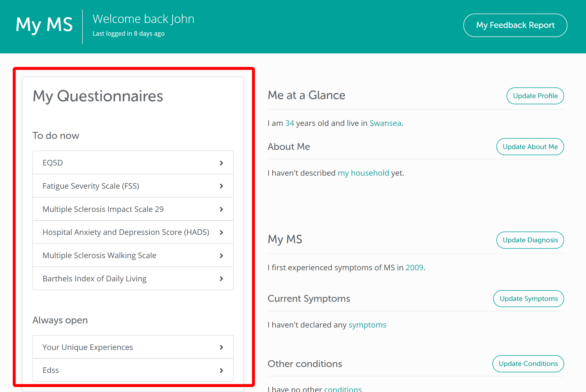Click chevron arrow next to EQ5D

[221, 163]
